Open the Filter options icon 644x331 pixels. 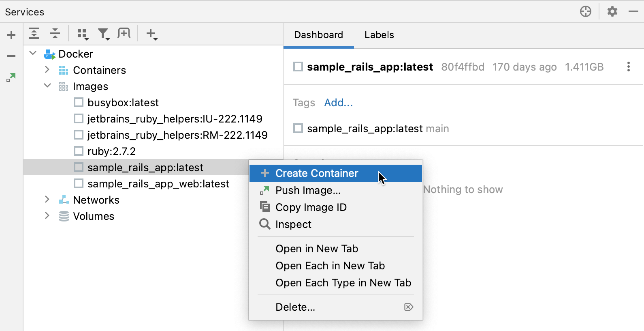click(x=104, y=34)
